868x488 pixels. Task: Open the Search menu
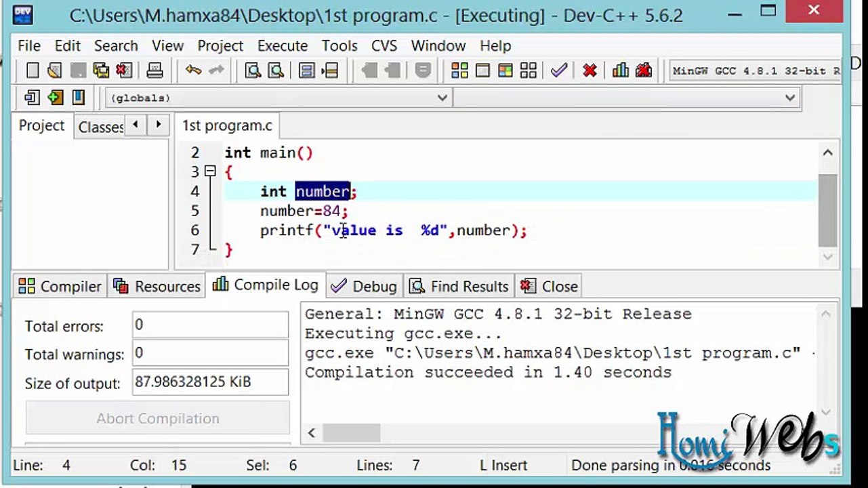coord(116,45)
